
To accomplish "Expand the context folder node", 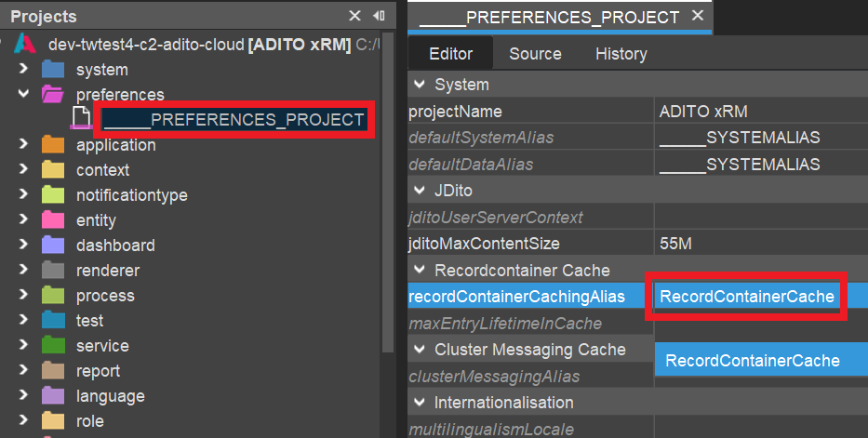I will coord(24,170).
